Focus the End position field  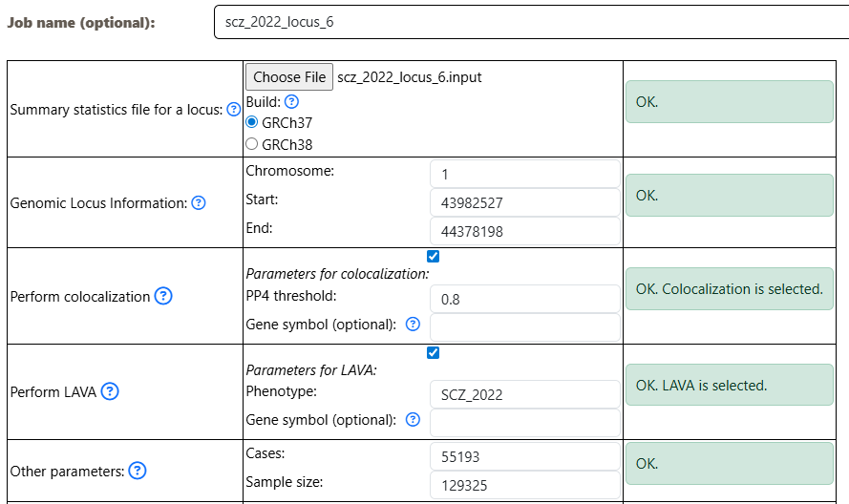point(525,231)
